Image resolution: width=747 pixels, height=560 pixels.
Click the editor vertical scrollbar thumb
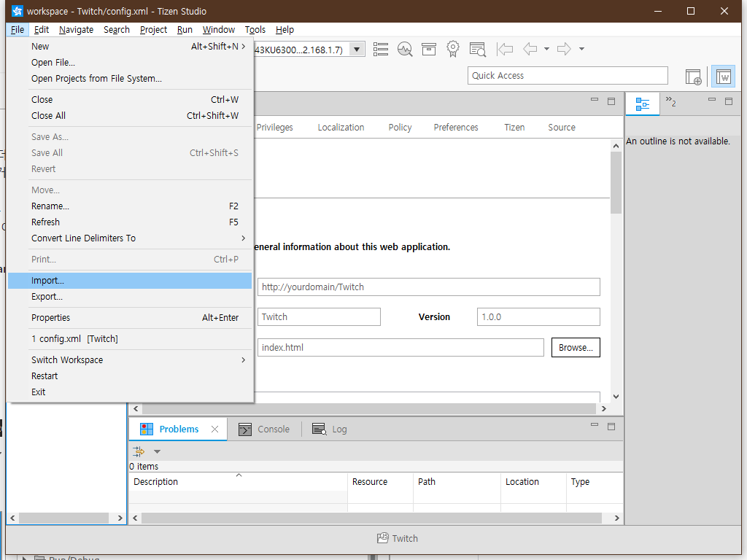point(616,183)
